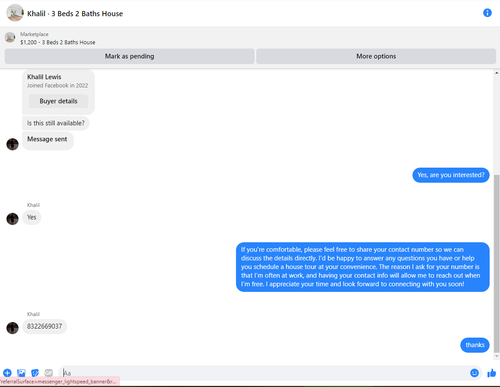Open Khalil 3 Beds 2 Baths House title
This screenshot has width=500, height=387.
[x=75, y=14]
